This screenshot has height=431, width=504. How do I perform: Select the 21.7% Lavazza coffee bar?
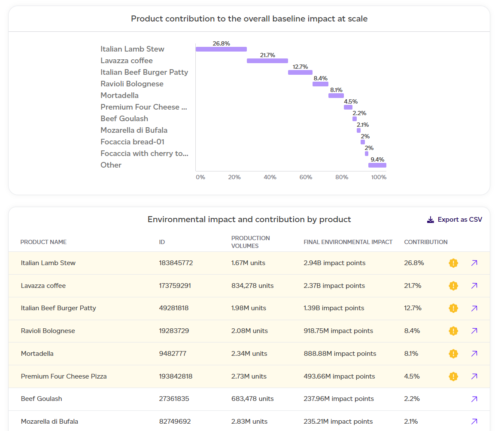point(267,61)
